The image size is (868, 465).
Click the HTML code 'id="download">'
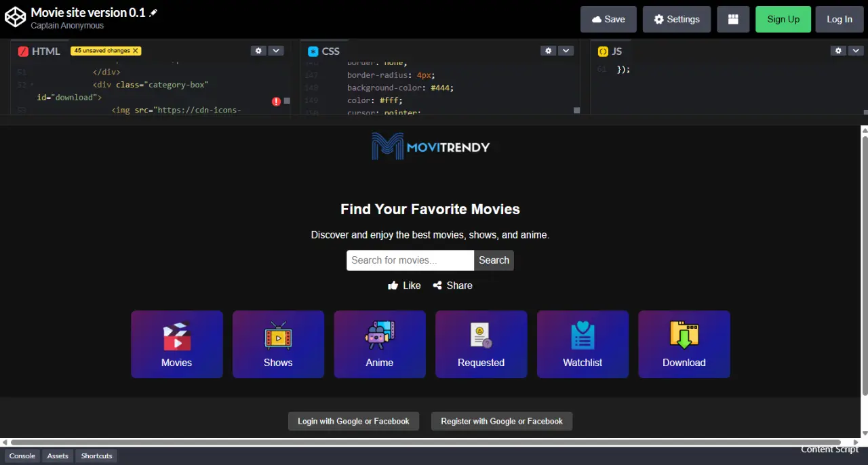coord(69,98)
